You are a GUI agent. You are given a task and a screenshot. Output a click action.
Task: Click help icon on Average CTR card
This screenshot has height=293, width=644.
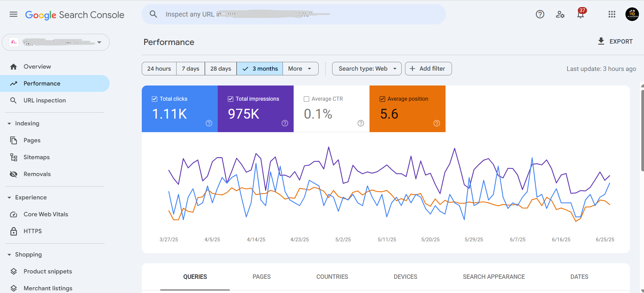coord(361,123)
